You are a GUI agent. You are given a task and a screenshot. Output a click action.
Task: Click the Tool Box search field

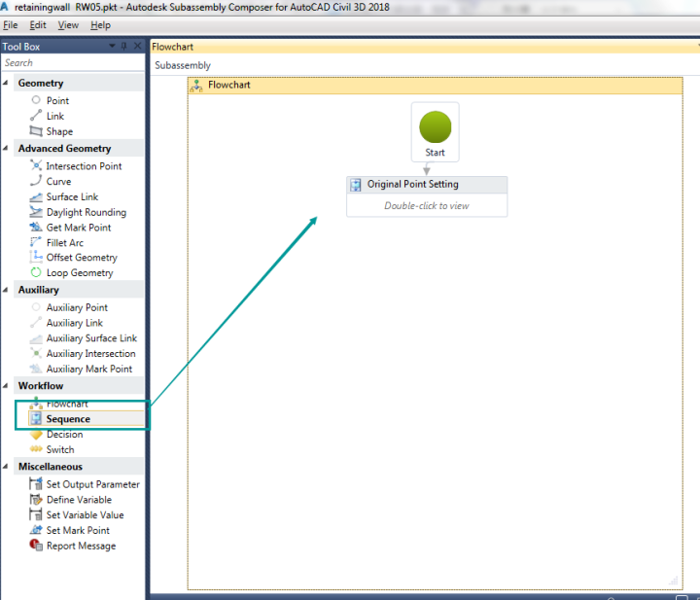pos(73,63)
